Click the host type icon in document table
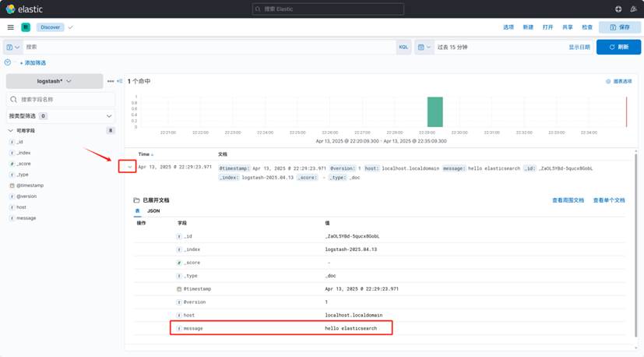The height and width of the screenshot is (357, 644). point(179,315)
